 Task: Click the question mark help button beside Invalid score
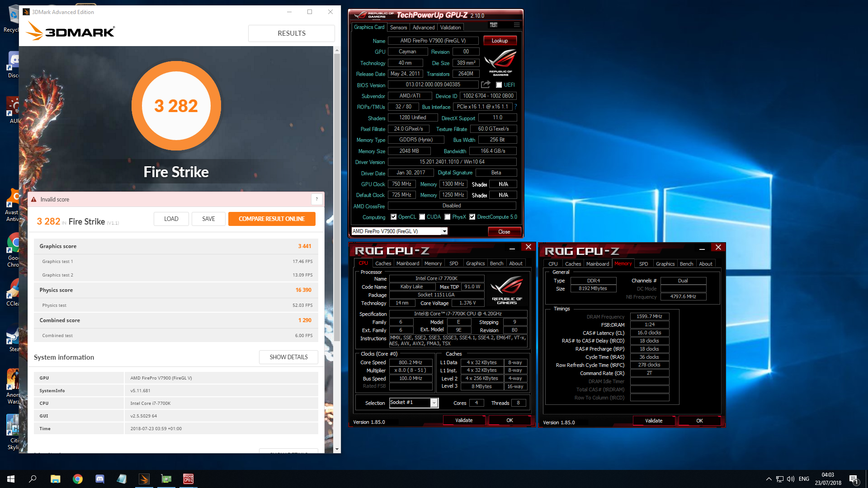click(x=317, y=199)
